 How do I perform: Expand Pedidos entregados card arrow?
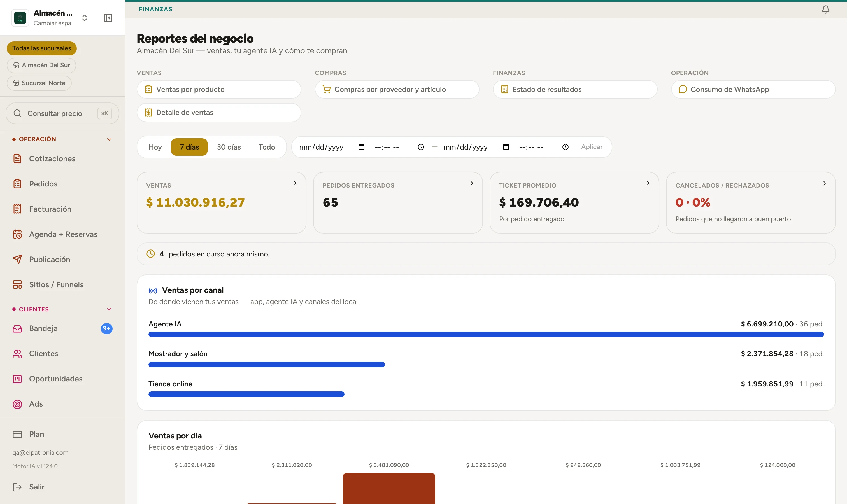coord(472,183)
